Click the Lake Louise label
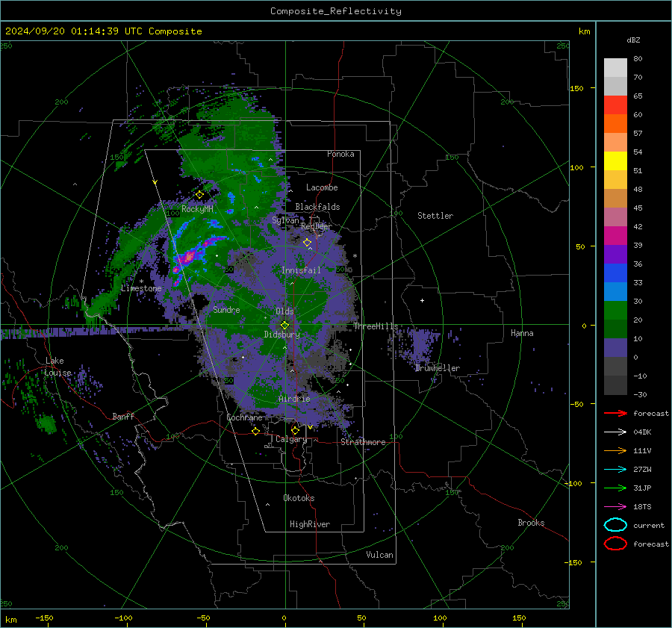Image resolution: width=672 pixels, height=628 pixels. (57, 367)
